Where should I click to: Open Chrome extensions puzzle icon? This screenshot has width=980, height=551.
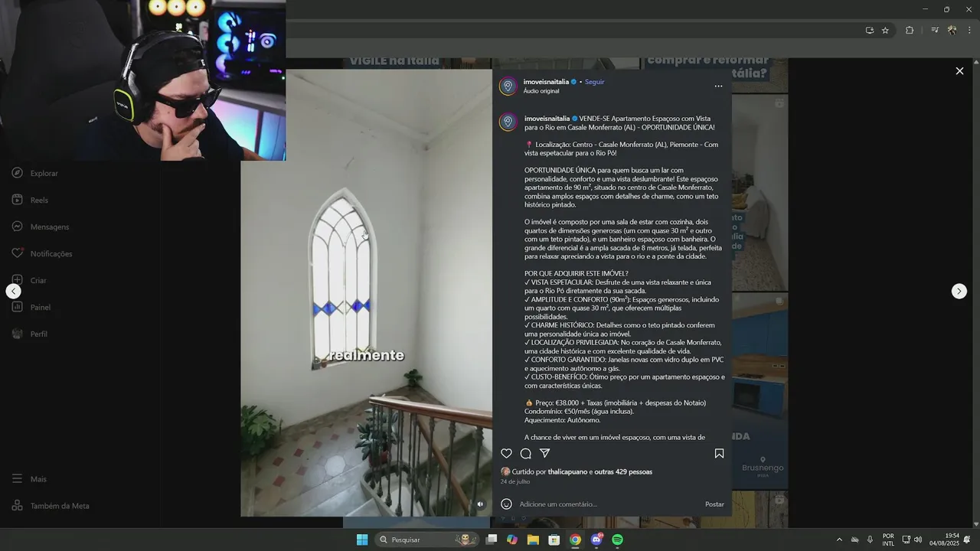910,31
